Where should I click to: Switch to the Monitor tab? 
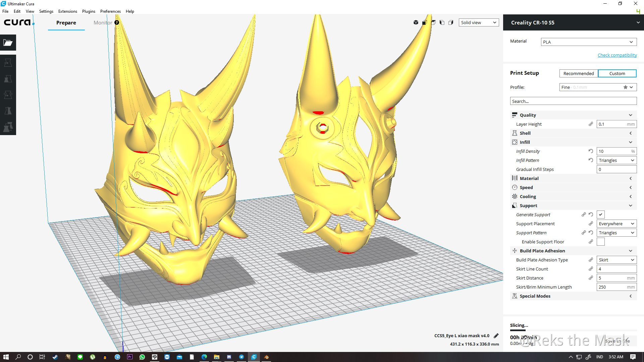click(x=103, y=22)
